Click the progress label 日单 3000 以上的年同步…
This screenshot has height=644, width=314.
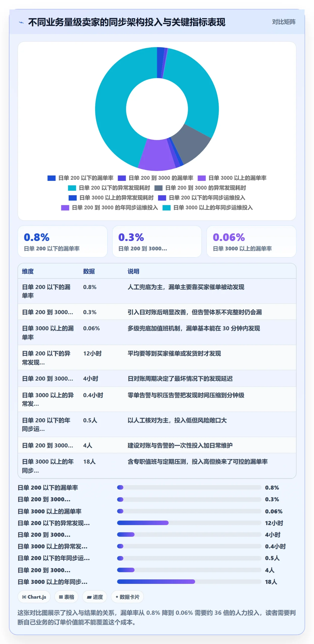pyautogui.click(x=53, y=582)
